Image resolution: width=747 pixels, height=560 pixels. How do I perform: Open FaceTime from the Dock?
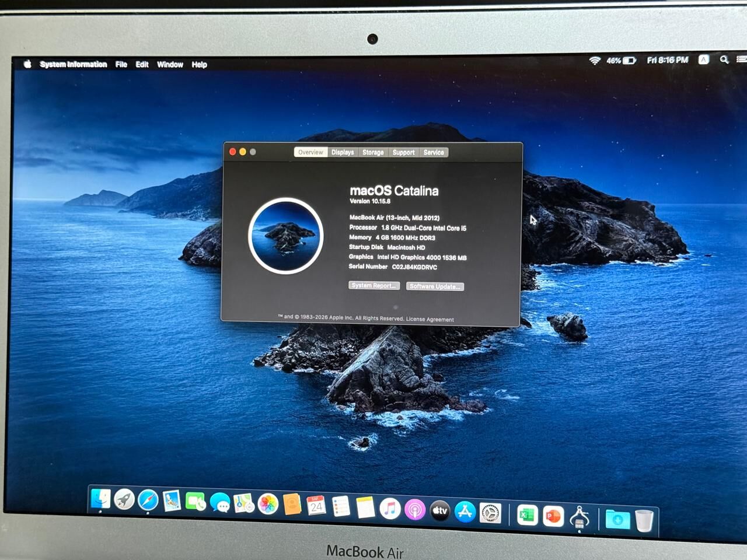pyautogui.click(x=196, y=502)
